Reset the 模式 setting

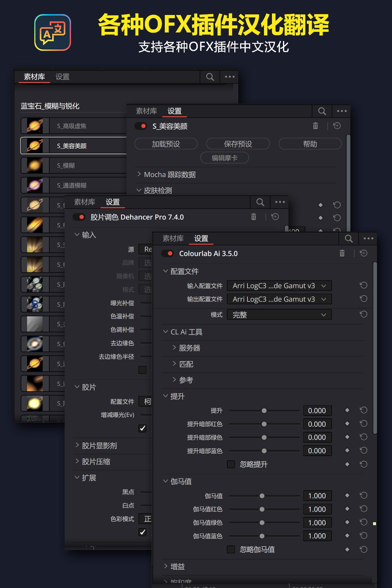[x=364, y=315]
